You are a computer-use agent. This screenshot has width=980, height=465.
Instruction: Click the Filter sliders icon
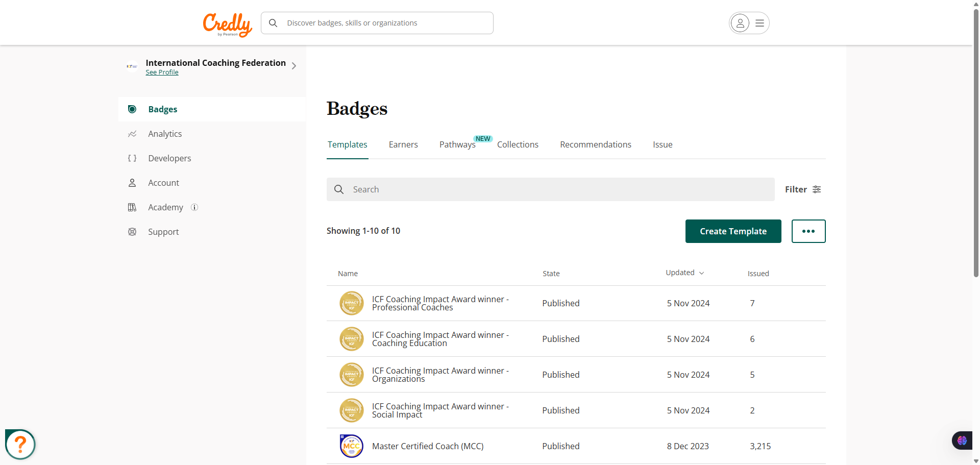click(x=817, y=189)
